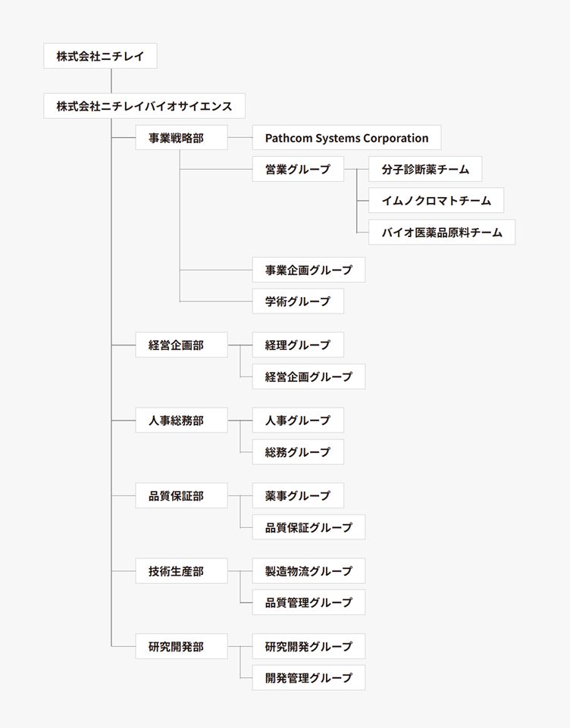Viewport: 570px width, 728px height.
Task: Click the 株式会社ニチレイ box
Action: point(100,56)
